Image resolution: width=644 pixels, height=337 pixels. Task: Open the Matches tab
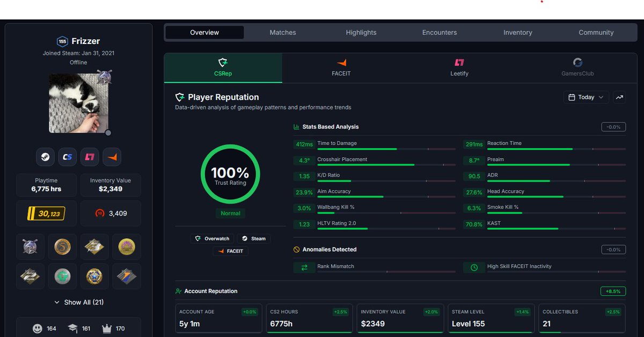click(x=283, y=33)
